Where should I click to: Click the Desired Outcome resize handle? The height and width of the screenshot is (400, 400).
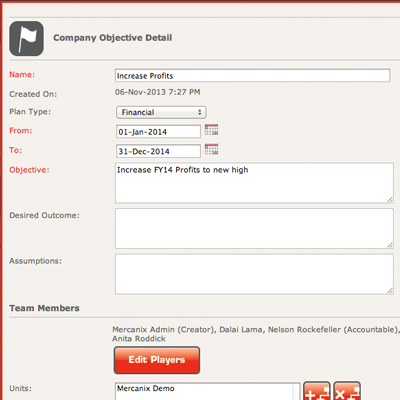click(390, 245)
